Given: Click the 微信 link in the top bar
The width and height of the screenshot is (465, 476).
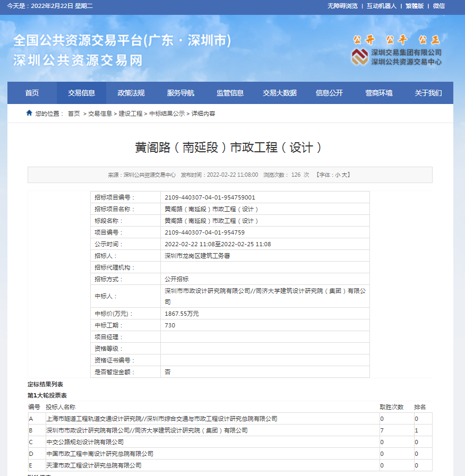Looking at the screenshot, I should pyautogui.click(x=439, y=6).
